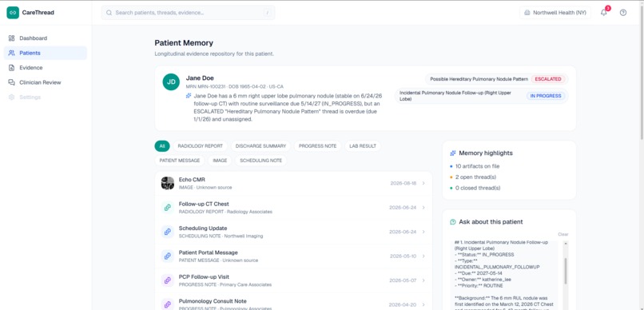The width and height of the screenshot is (644, 310).
Task: Expand the Patient Portal Message chevron
Action: click(x=423, y=256)
